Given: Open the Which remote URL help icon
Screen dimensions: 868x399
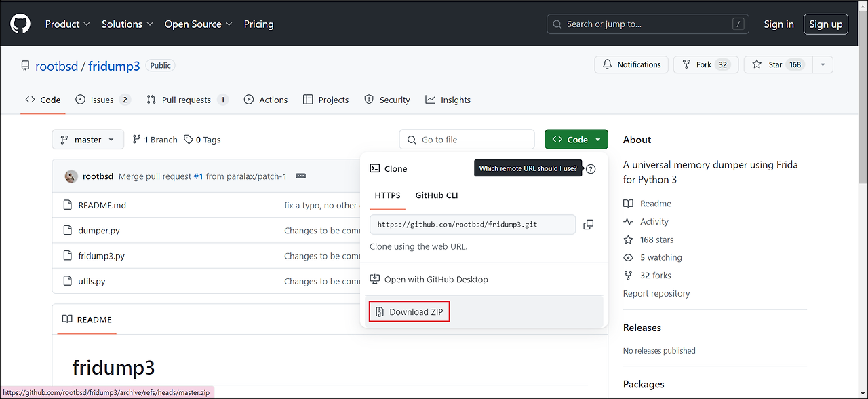Looking at the screenshot, I should [591, 169].
